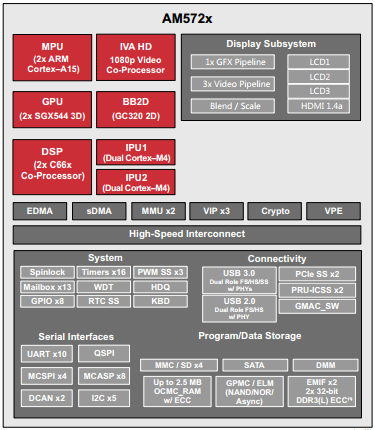
Task: Click the PCIe SS x2 box
Action: 317,274
